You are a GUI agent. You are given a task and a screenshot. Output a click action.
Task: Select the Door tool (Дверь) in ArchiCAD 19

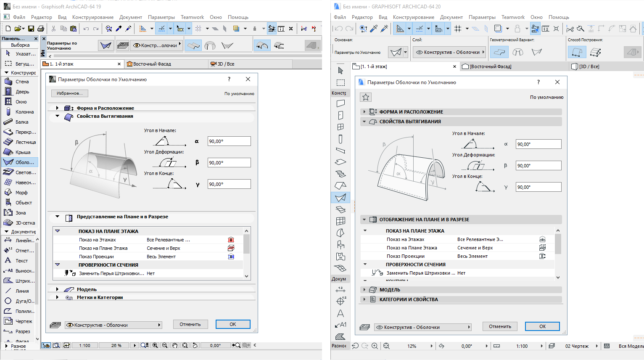coord(20,92)
